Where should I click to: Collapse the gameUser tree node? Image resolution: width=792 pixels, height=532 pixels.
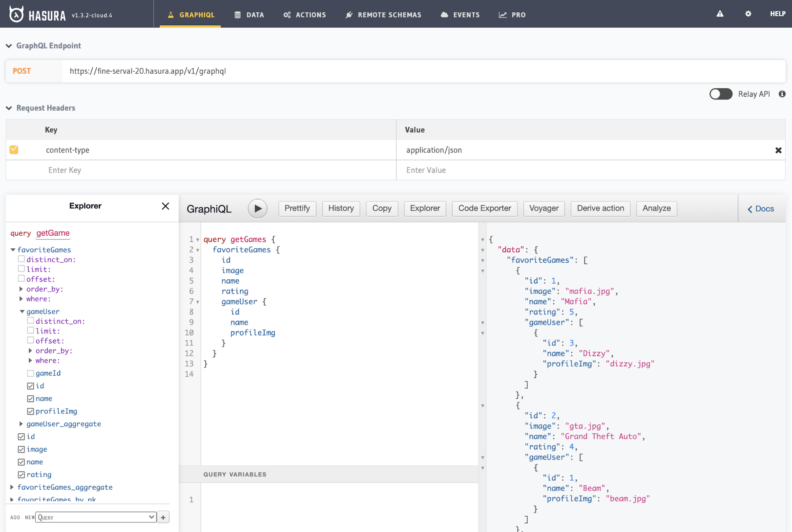(x=22, y=312)
